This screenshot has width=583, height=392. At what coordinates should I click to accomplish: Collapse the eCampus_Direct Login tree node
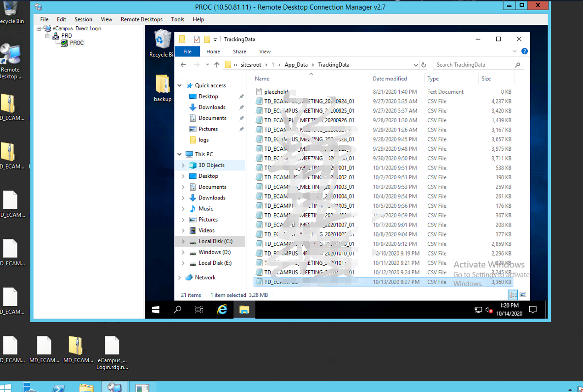point(39,28)
